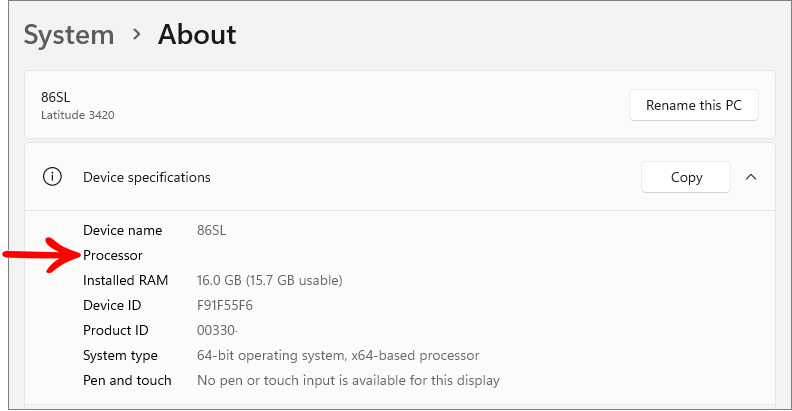The image size is (792, 411).
Task: Click the breadcrumb chevron separator
Action: tap(136, 34)
